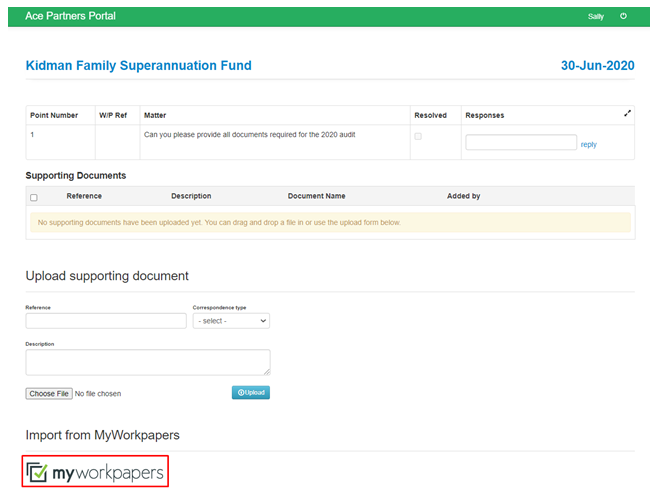Click the power logout icon beside Sally
Screen dimensions: 656x499
coord(624,16)
